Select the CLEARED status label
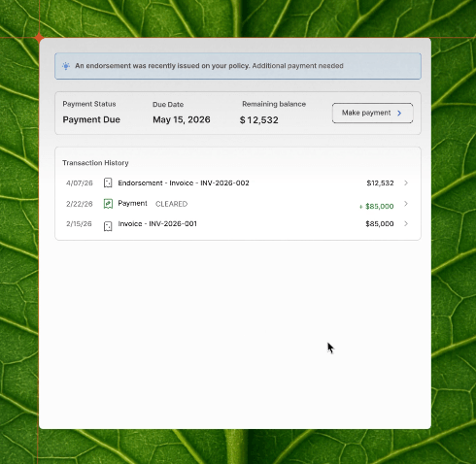This screenshot has height=464, width=476. tap(171, 204)
